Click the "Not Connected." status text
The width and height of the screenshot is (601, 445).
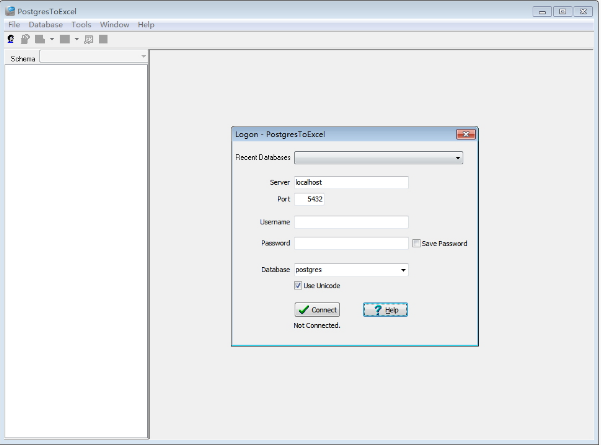pos(317,325)
